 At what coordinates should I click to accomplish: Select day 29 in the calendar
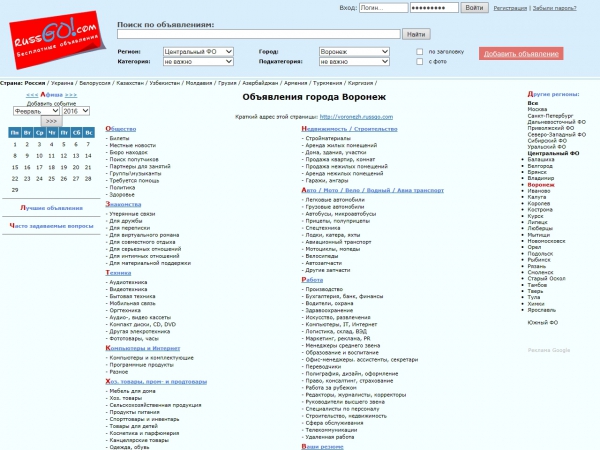pos(15,190)
